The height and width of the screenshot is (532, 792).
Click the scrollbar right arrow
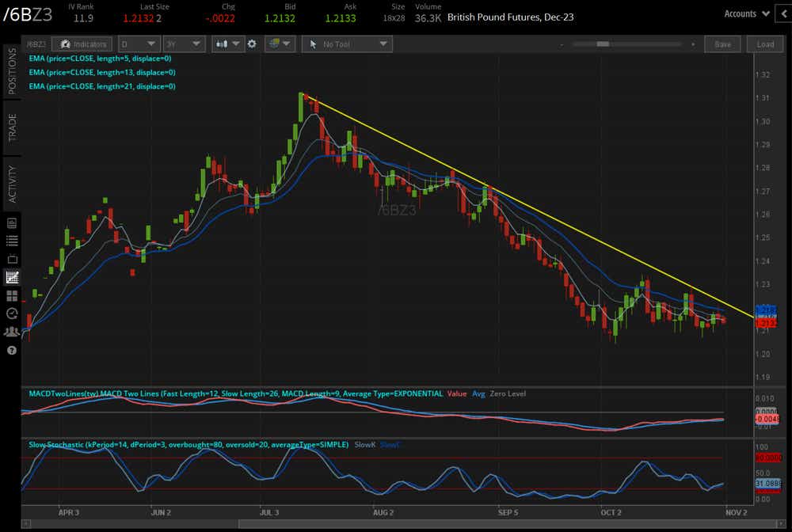pyautogui.click(x=782, y=524)
